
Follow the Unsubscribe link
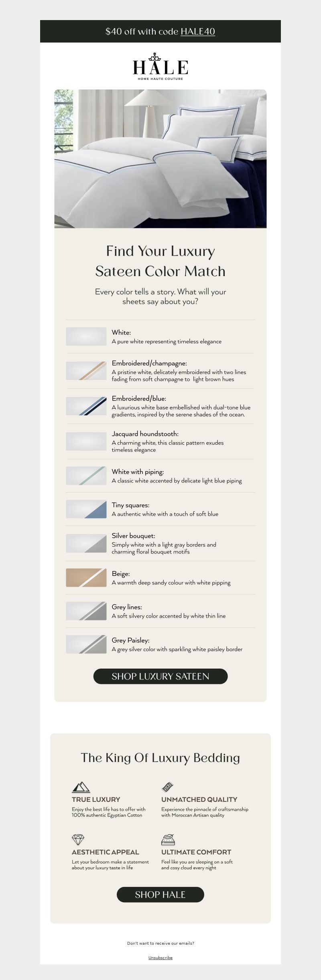pyautogui.click(x=160, y=958)
